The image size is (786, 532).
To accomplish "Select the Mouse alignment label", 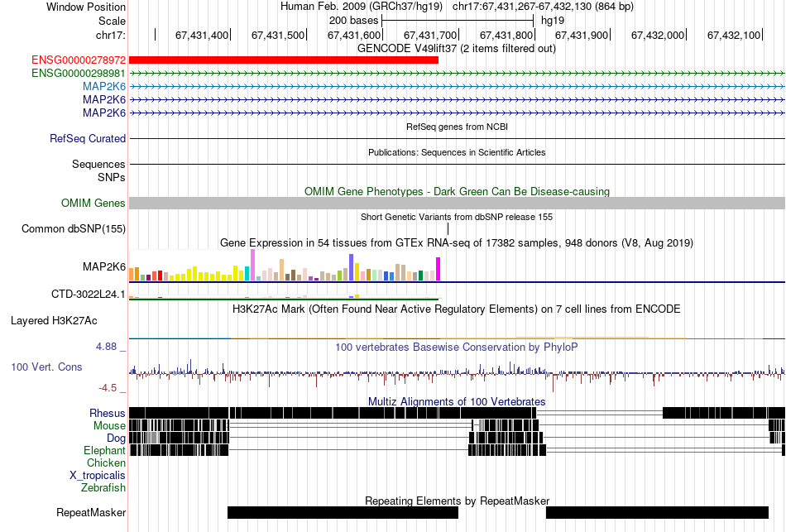I will (109, 426).
